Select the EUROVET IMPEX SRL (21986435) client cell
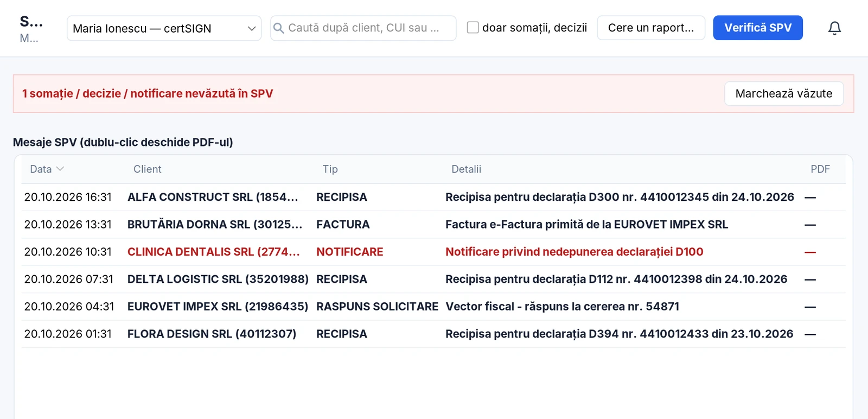The height and width of the screenshot is (419, 868). [218, 307]
